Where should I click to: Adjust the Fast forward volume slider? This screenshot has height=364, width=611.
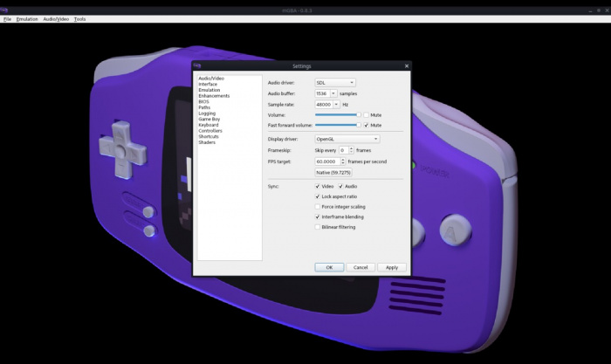338,125
